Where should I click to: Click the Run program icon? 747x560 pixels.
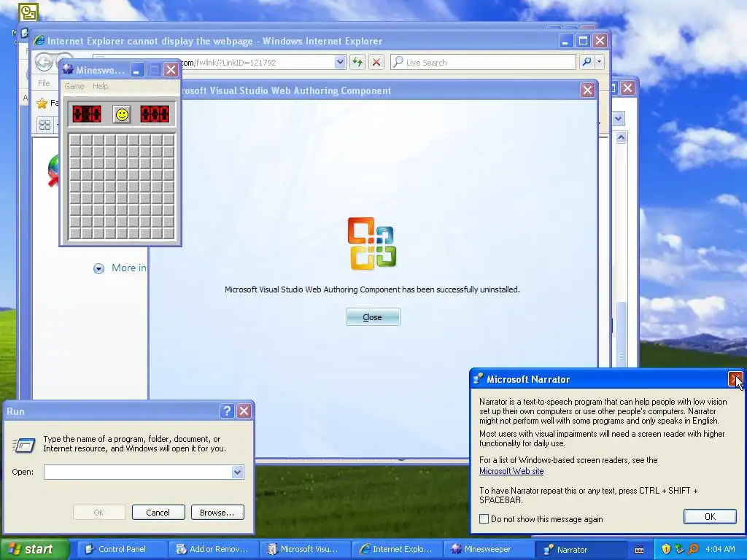(x=24, y=446)
